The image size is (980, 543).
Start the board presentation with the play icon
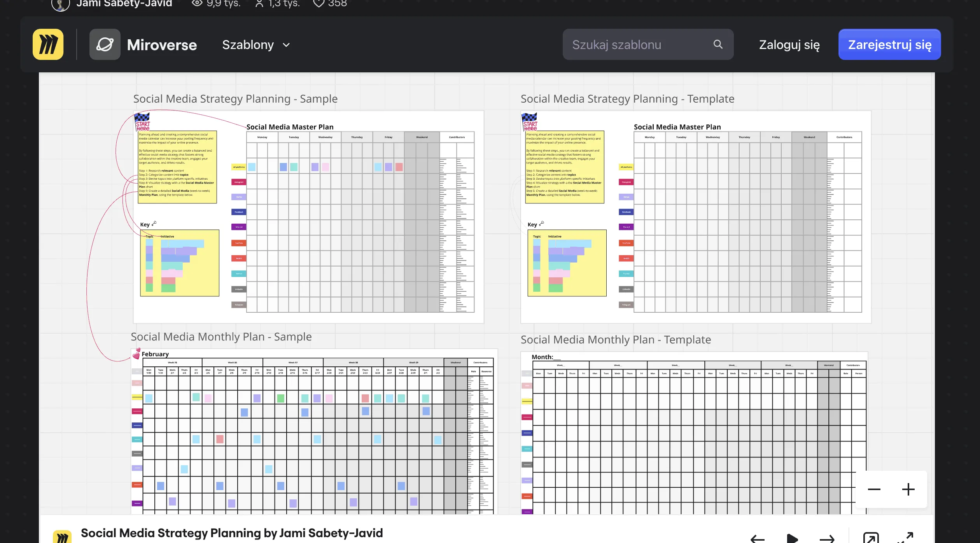[792, 539]
